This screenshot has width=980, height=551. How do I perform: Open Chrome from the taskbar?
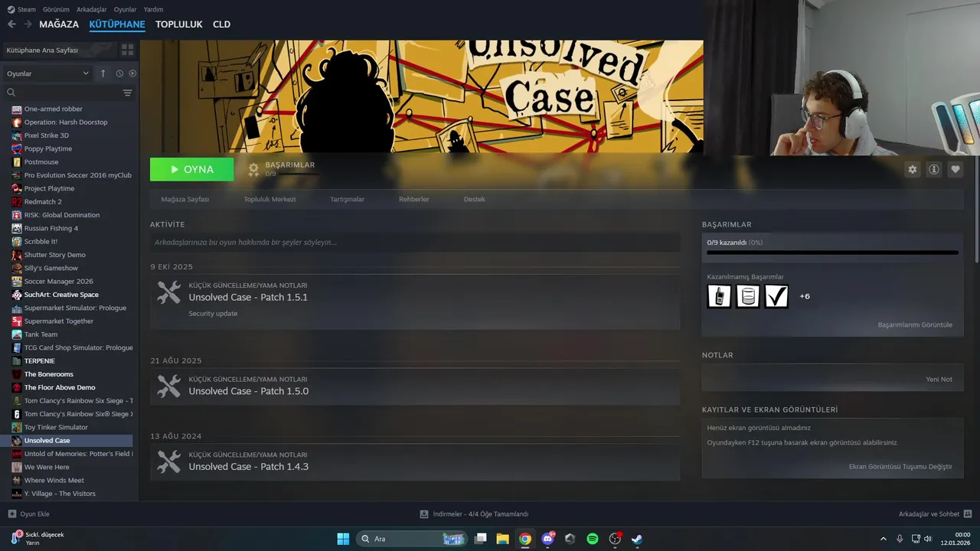[x=524, y=539]
